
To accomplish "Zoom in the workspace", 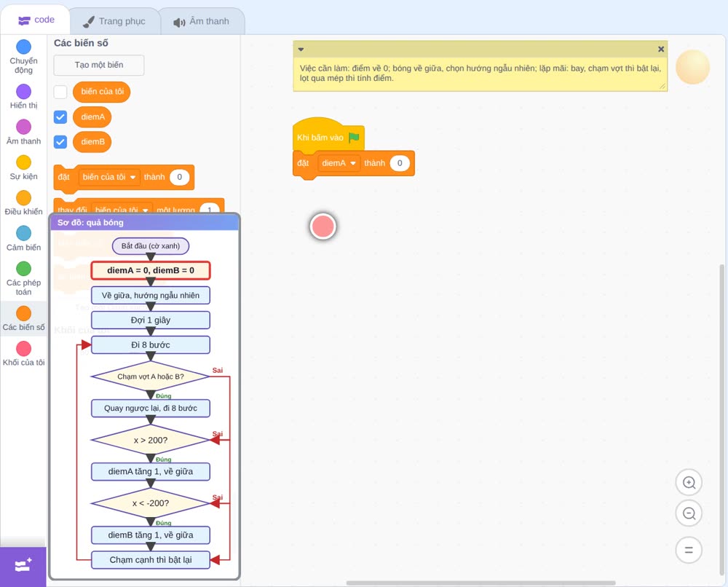I will (689, 483).
